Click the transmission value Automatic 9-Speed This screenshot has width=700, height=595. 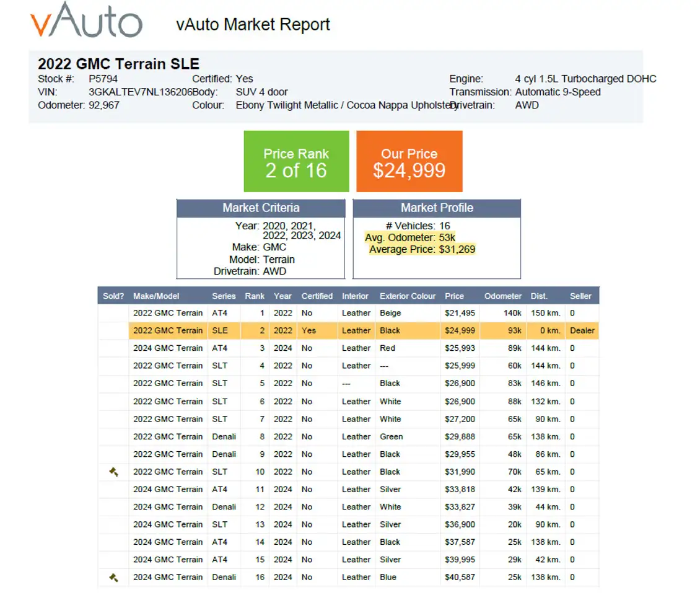558,92
